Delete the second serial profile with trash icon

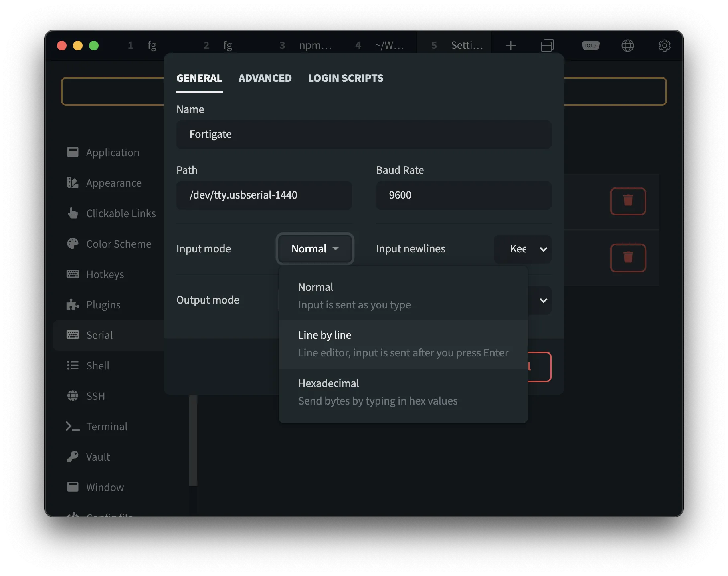coord(628,258)
